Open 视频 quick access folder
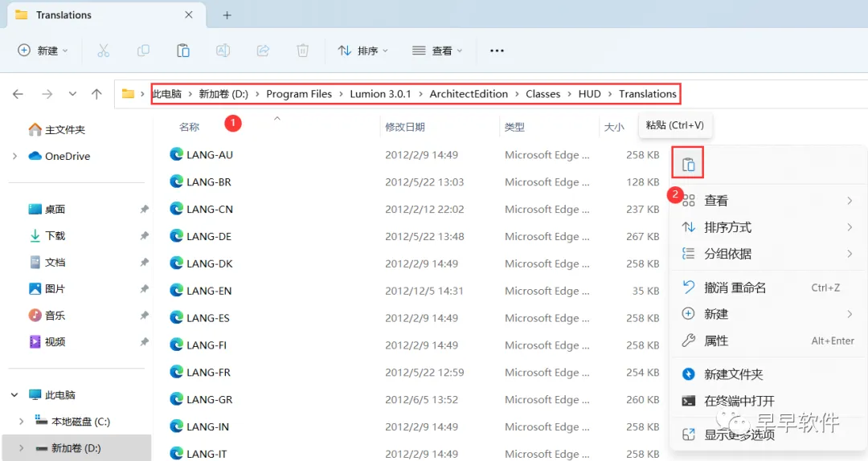This screenshot has width=868, height=461. [47, 342]
